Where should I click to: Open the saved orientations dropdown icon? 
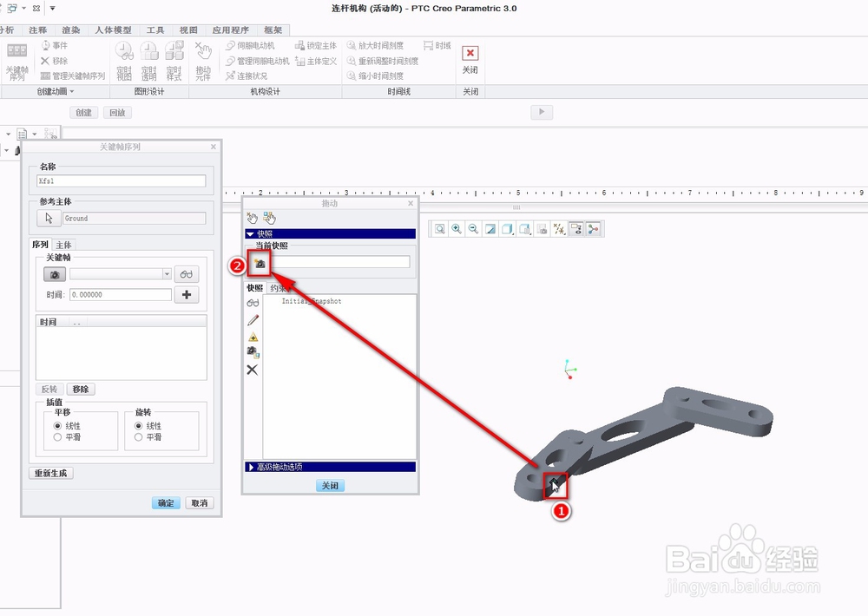(x=525, y=229)
